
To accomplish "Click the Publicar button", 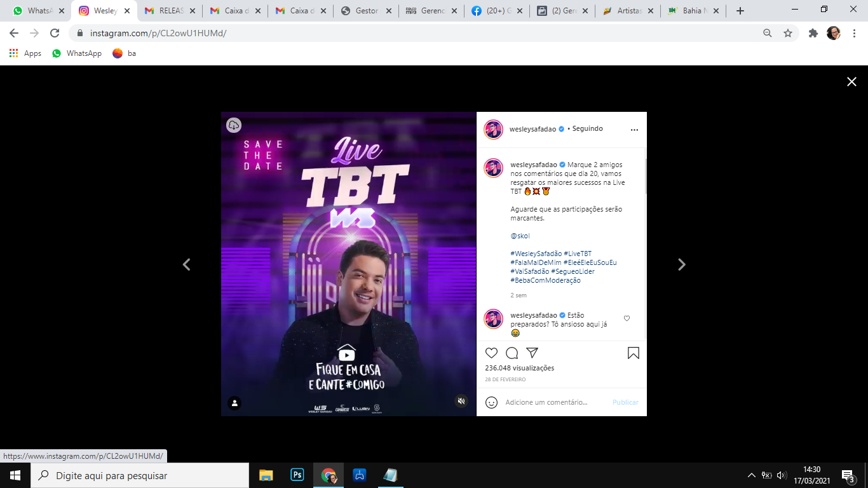I will click(x=625, y=402).
